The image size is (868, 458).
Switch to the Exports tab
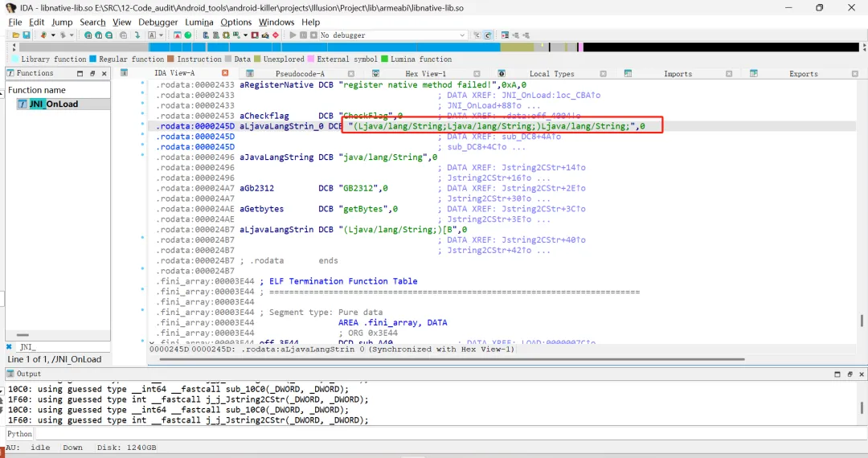point(803,74)
